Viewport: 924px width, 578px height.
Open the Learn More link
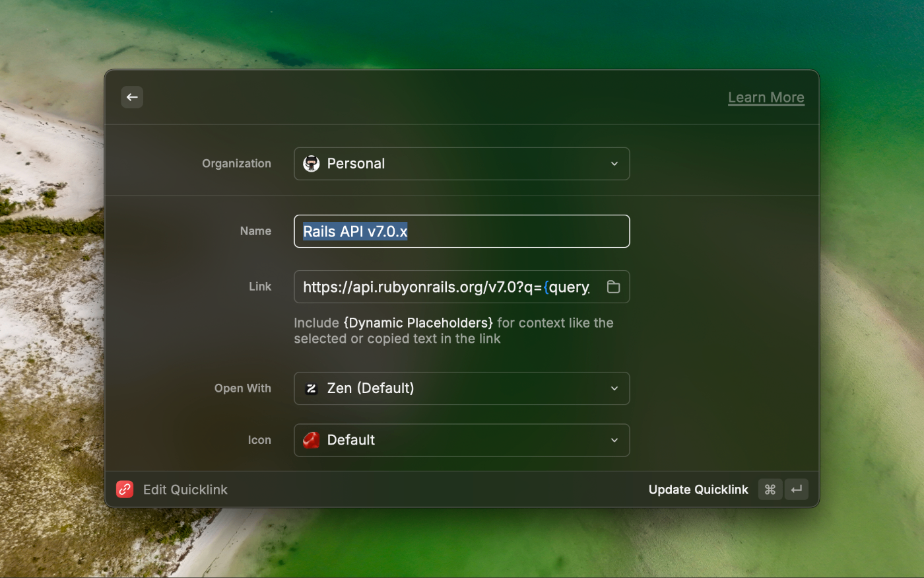766,97
